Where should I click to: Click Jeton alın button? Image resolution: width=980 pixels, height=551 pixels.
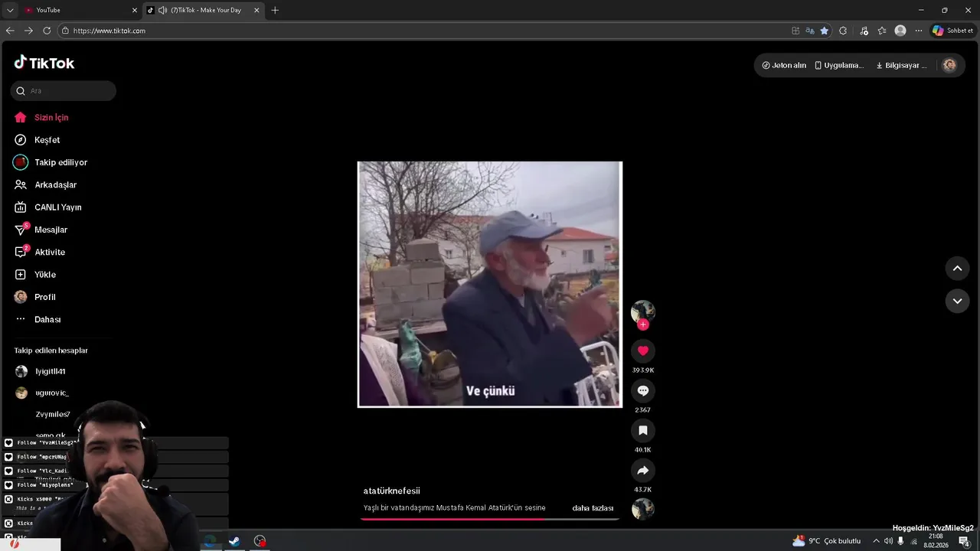point(784,65)
